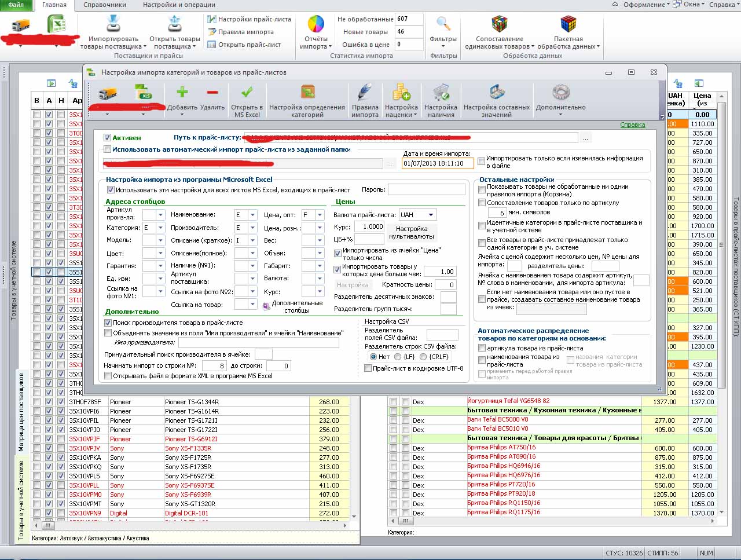Select the '{LF}' radio button

[398, 357]
